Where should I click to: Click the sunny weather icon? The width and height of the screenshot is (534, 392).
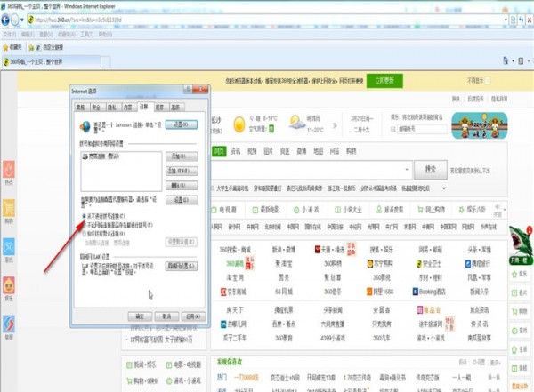239,124
